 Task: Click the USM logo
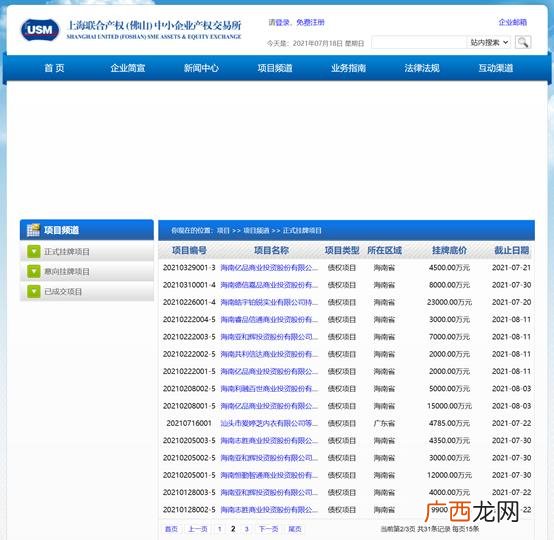click(x=40, y=30)
